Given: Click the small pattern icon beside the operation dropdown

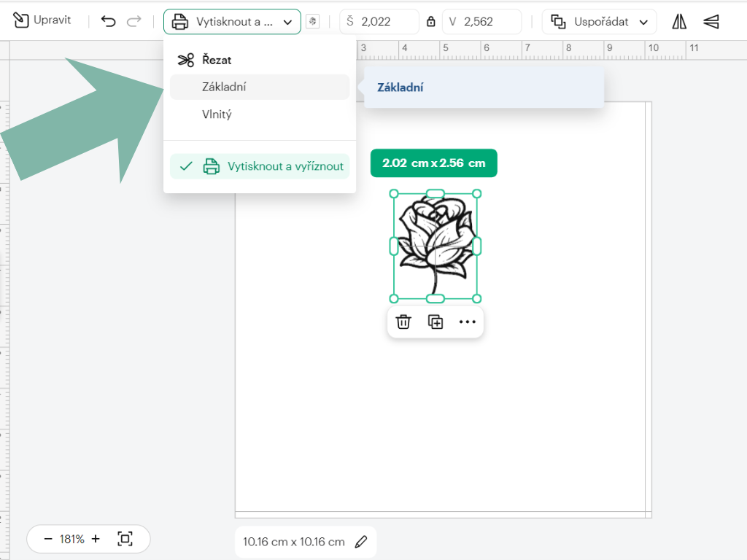Looking at the screenshot, I should point(312,21).
